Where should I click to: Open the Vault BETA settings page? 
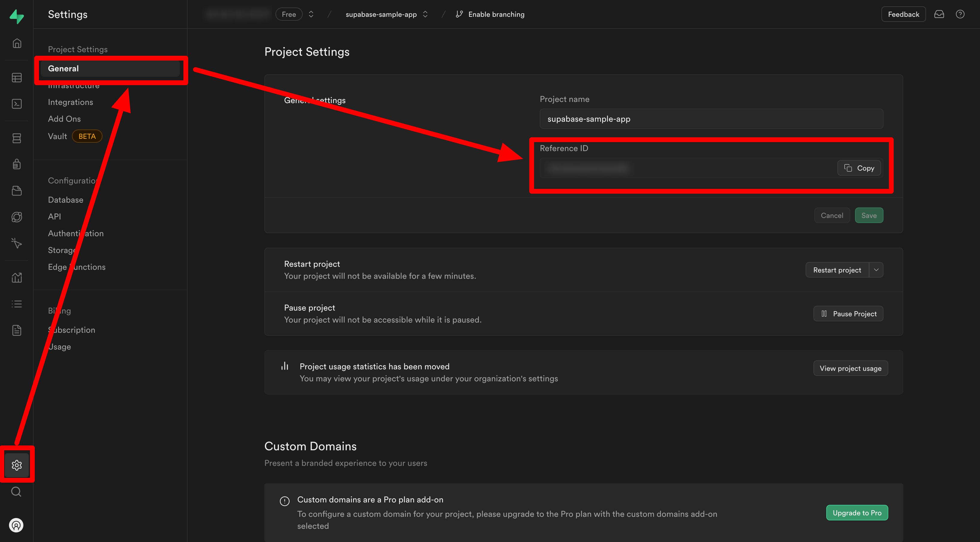click(x=75, y=136)
